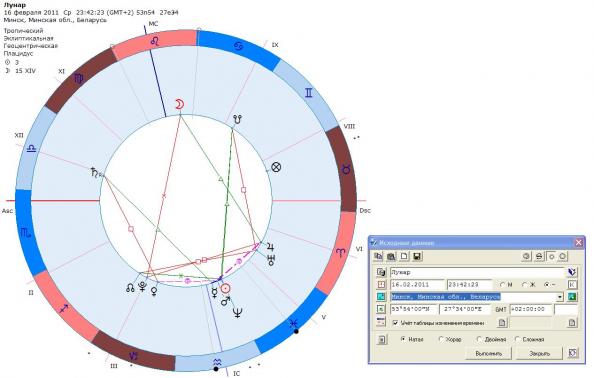Screen dimensions: 594x378
Task: Click the Leo sign segment on zodiac ring
Action: 155,43
